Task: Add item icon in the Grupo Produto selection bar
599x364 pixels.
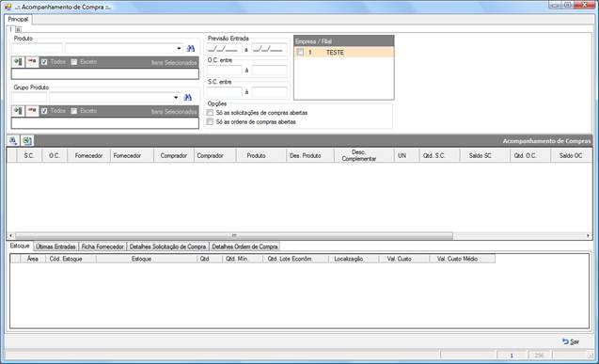Action: coord(18,111)
